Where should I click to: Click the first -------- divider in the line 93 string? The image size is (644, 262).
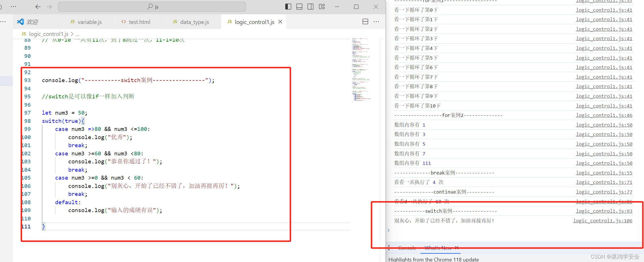click(x=103, y=80)
